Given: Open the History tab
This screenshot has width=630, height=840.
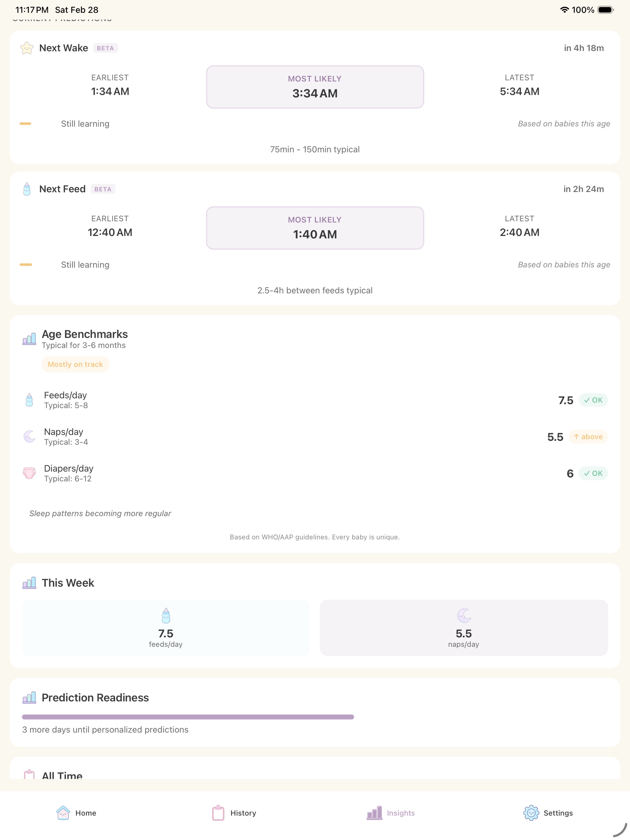Looking at the screenshot, I should click(x=234, y=813).
